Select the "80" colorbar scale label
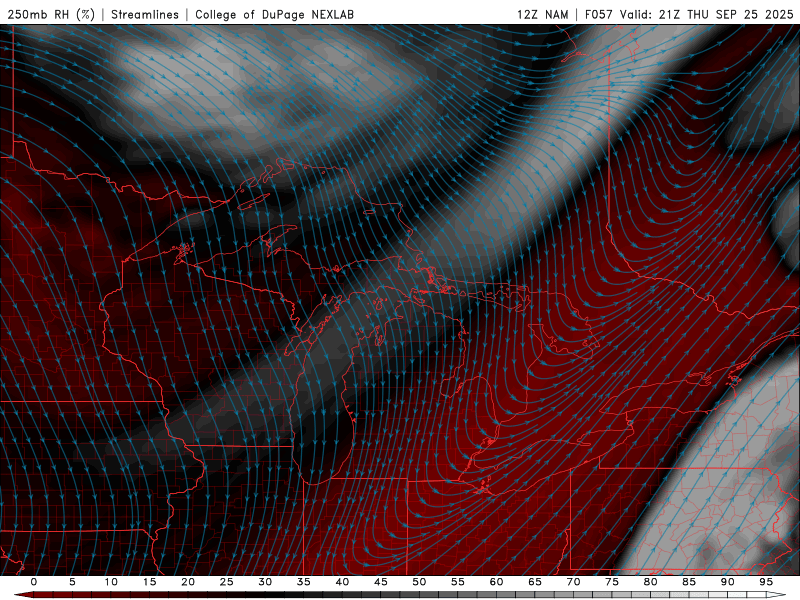 tap(651, 582)
